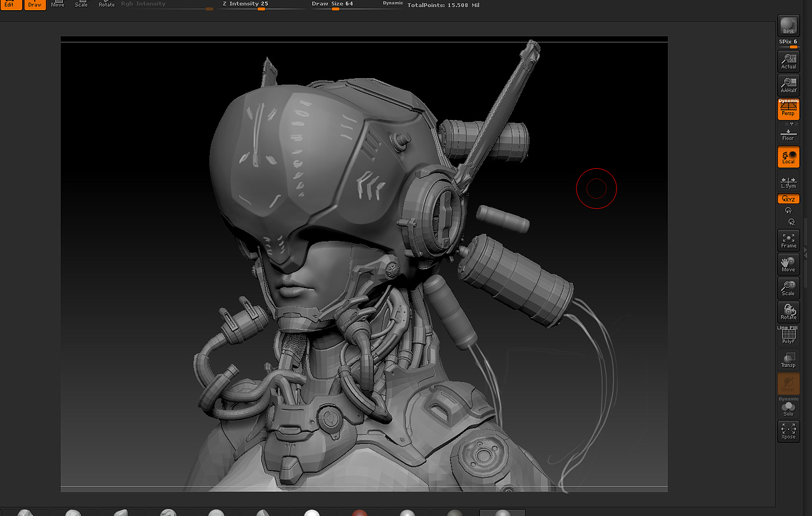The width and height of the screenshot is (812, 516).
Task: Click the Y-axis rotation icon under XYZ
Action: (789, 210)
